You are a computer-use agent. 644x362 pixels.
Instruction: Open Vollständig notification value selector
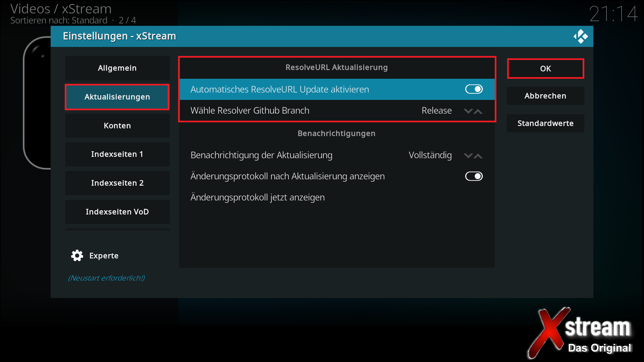pyautogui.click(x=430, y=155)
